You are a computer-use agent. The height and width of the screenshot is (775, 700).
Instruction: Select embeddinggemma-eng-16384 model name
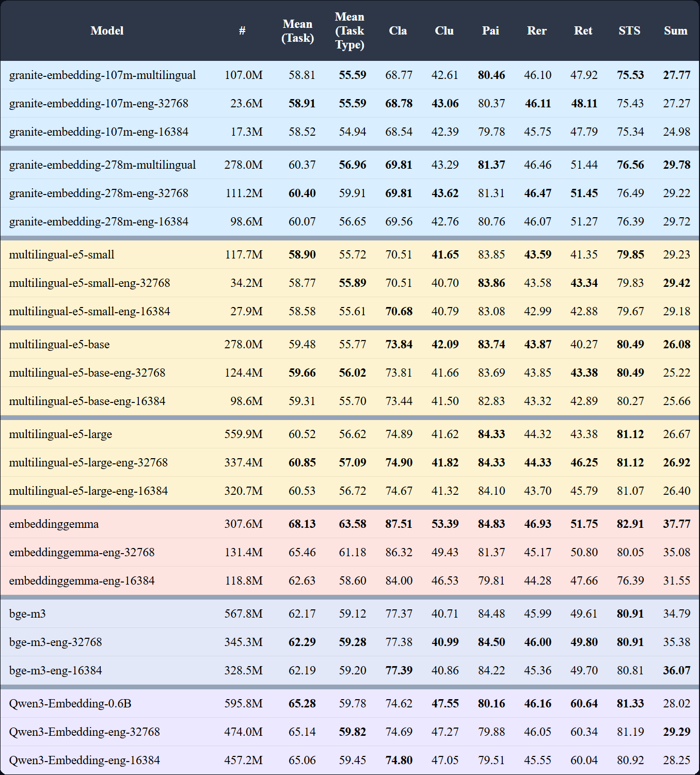[x=82, y=581]
